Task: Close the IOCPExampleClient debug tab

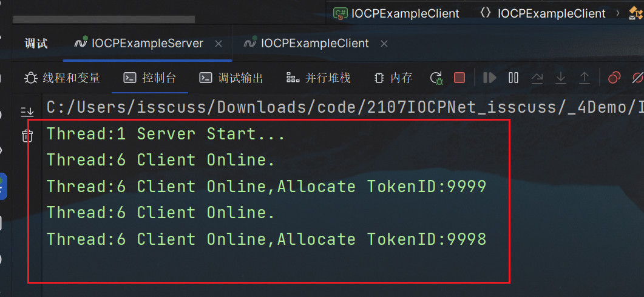Action: (x=384, y=44)
